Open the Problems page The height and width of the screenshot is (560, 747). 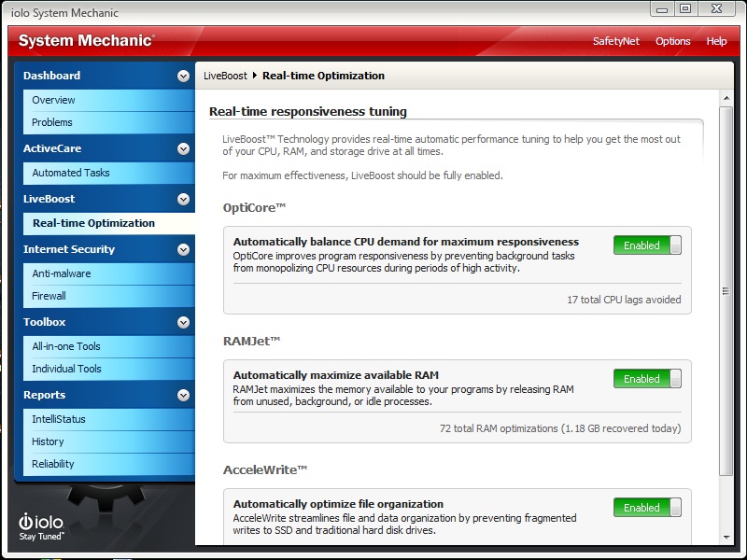click(109, 122)
